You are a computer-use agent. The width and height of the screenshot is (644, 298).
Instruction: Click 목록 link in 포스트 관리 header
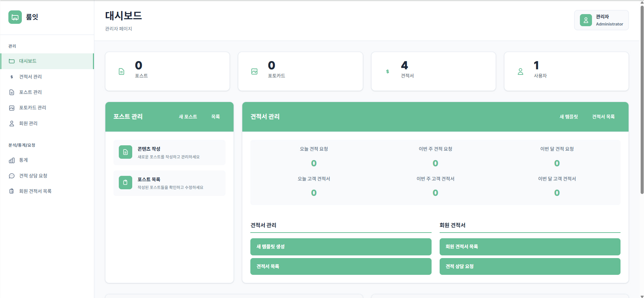tap(215, 117)
